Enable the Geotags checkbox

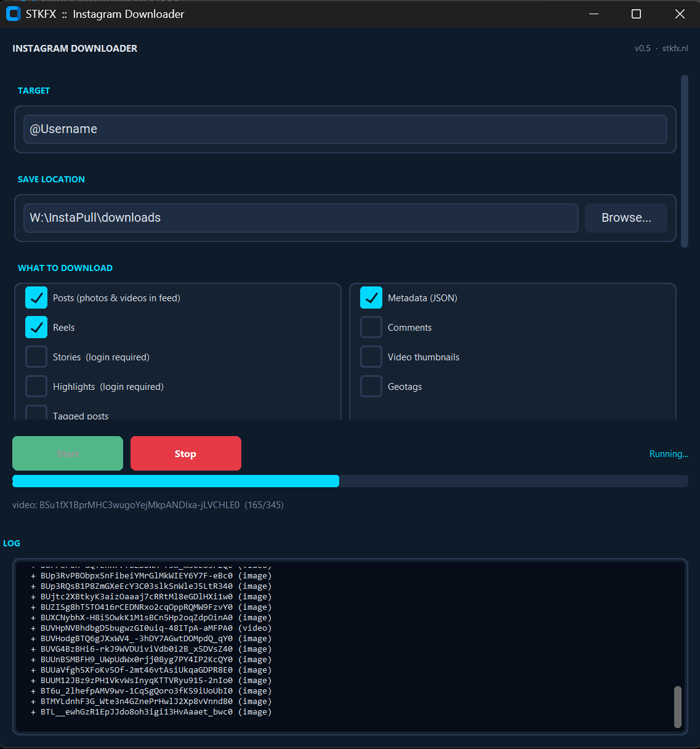click(371, 386)
